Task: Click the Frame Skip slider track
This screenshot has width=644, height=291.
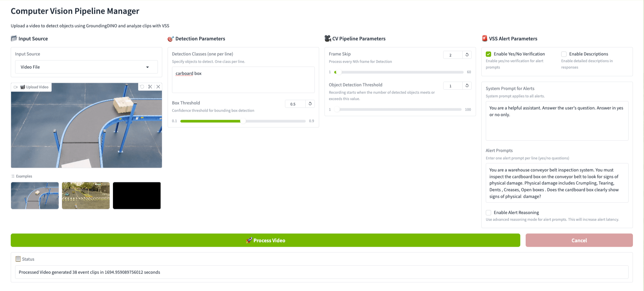Action: coord(399,72)
